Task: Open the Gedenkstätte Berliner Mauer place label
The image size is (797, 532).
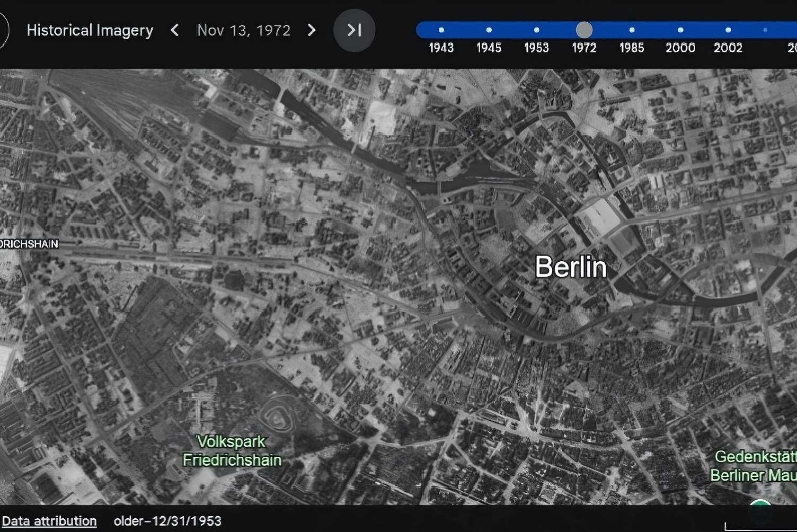Action: [754, 466]
